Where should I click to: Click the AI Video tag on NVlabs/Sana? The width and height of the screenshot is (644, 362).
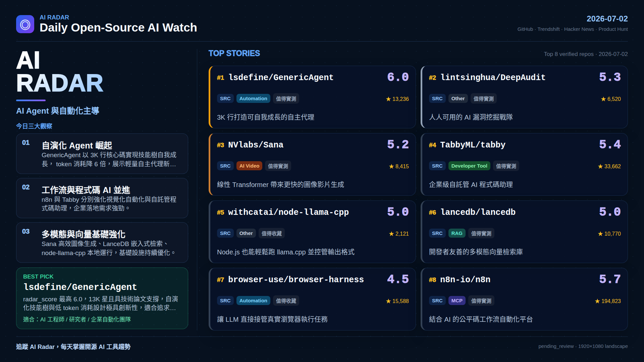tap(249, 166)
